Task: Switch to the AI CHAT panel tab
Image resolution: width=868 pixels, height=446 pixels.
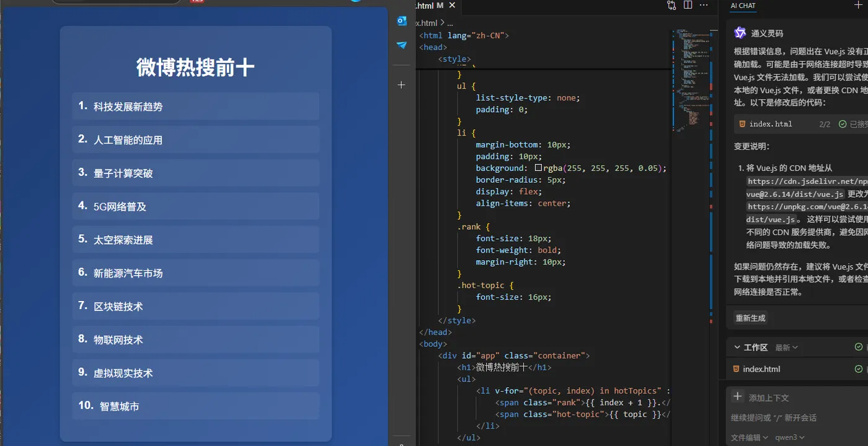Action: [743, 6]
